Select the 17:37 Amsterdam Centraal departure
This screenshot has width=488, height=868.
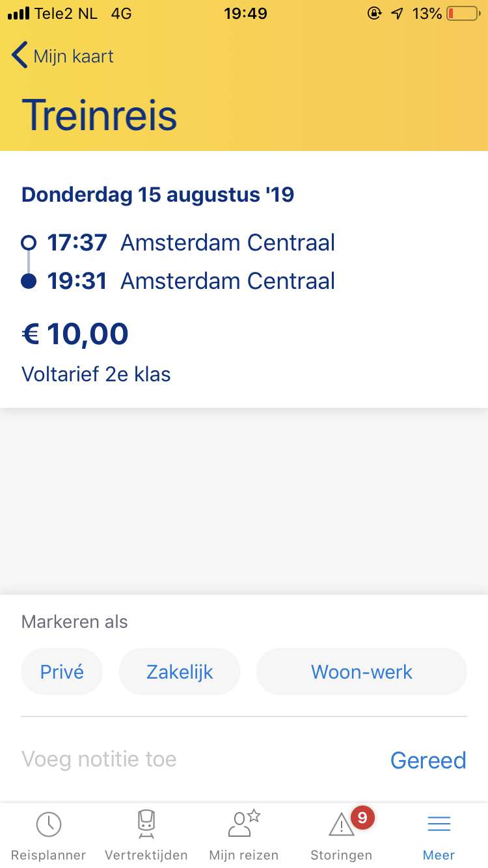click(x=191, y=243)
